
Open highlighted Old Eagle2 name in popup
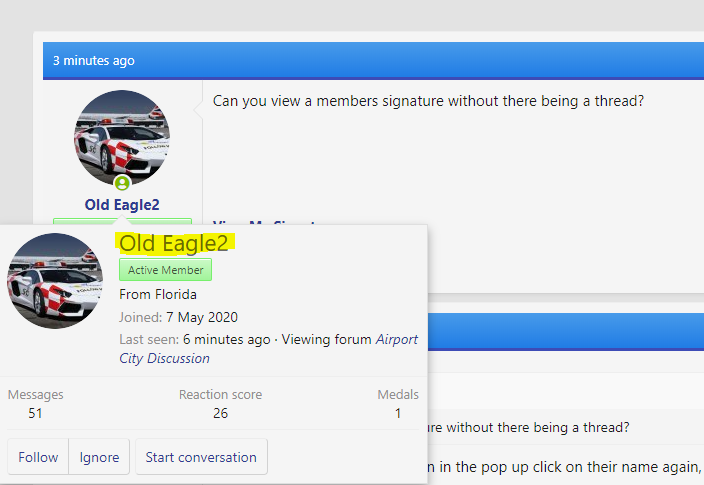point(174,243)
